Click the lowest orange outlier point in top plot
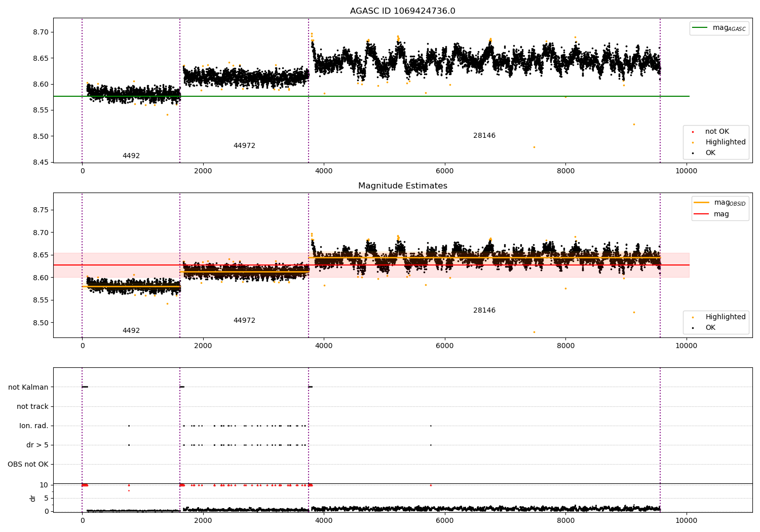The height and width of the screenshot is (532, 760). coord(534,147)
